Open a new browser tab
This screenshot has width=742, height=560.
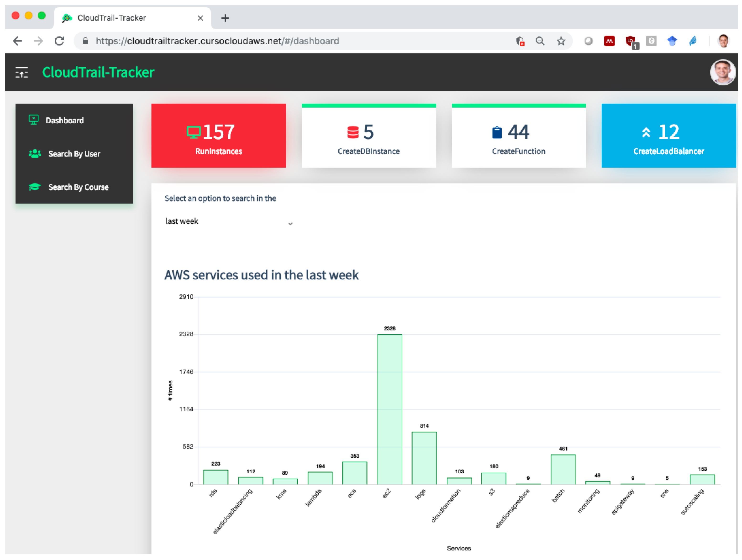pos(225,18)
